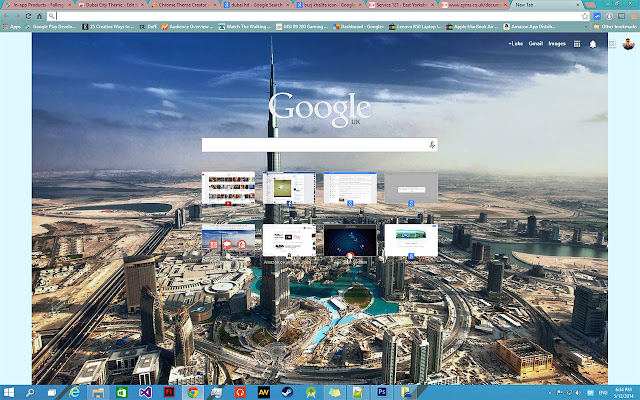Bookmark this page with the star icon
This screenshot has height=400, width=640.
coord(584,16)
